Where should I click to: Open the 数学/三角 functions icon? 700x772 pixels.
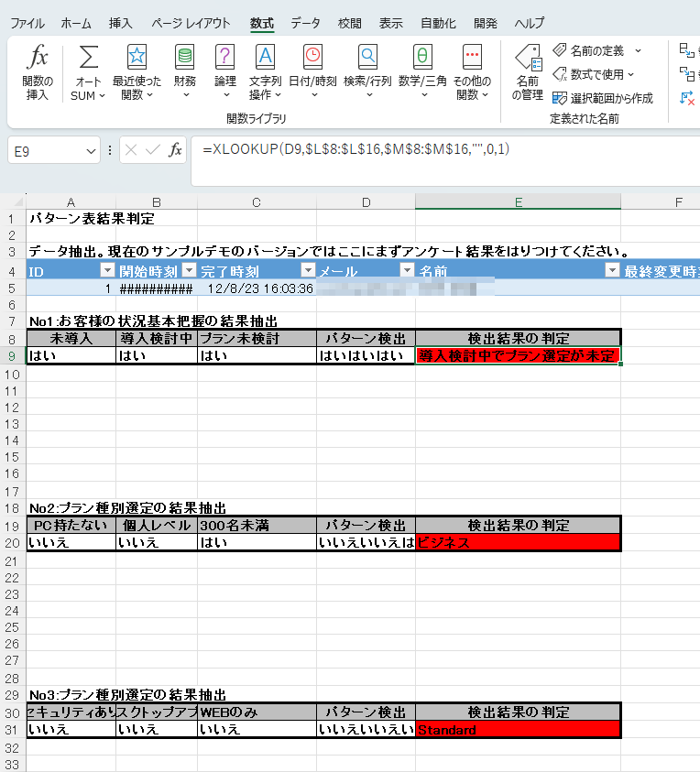click(x=422, y=58)
